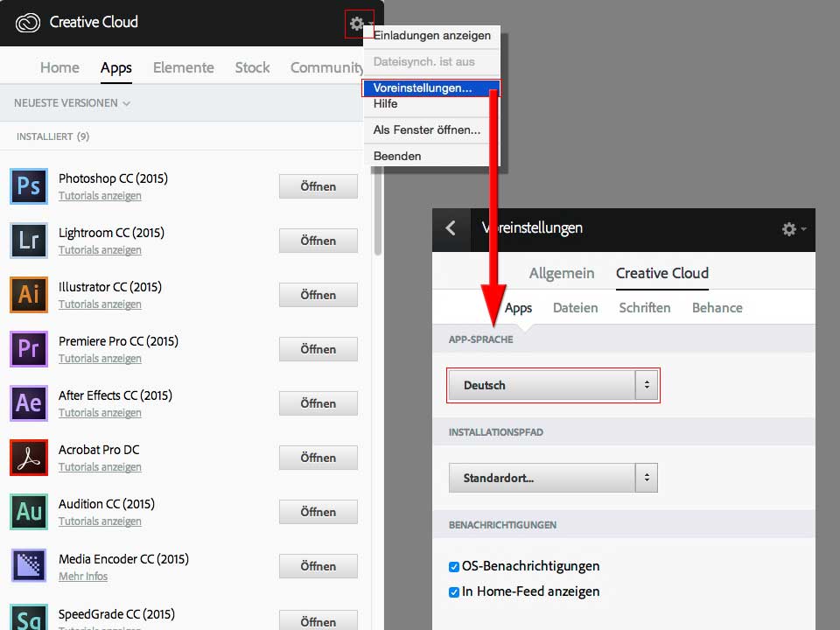The height and width of the screenshot is (630, 840).
Task: Open Tutorials anzeigen link under Lightroom
Action: coord(100,250)
